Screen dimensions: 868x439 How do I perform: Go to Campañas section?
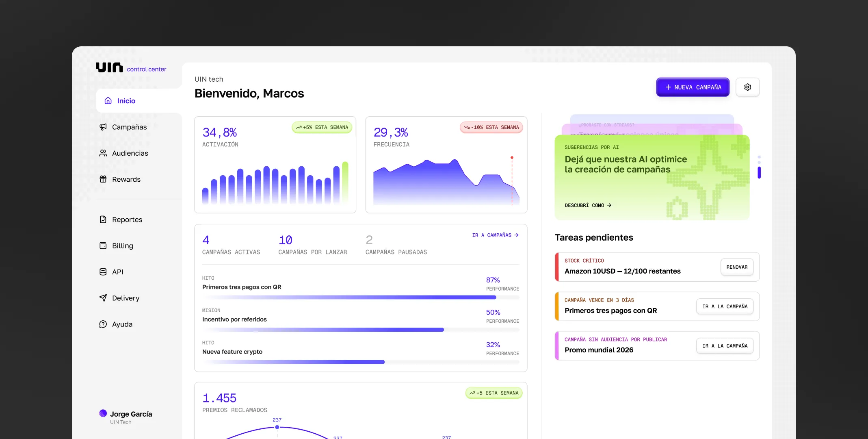point(130,127)
